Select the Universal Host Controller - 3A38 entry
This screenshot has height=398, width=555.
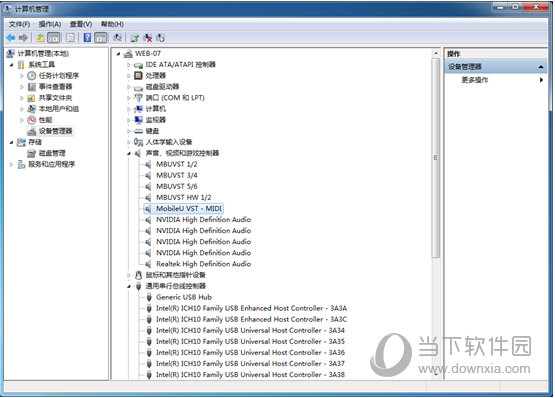click(x=250, y=375)
